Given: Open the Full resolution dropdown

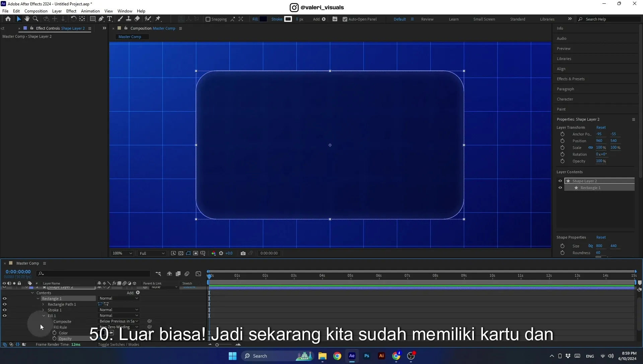Looking at the screenshot, I should click(x=152, y=253).
